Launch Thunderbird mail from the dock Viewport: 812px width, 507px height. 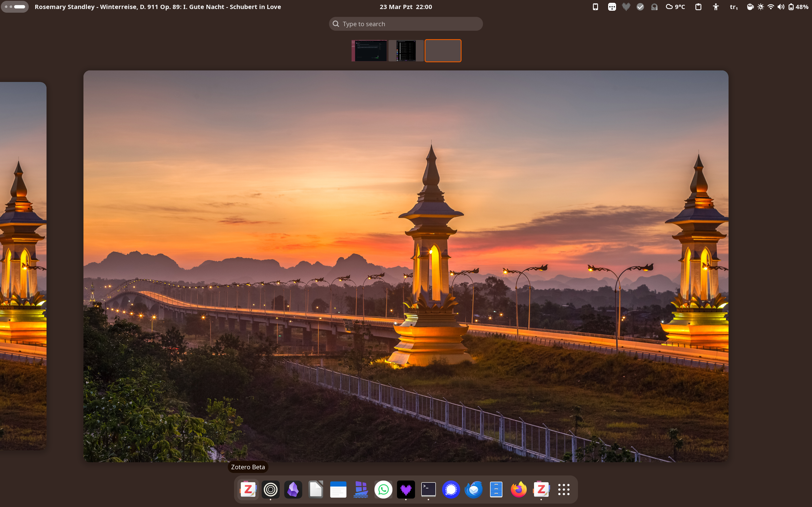click(x=473, y=490)
